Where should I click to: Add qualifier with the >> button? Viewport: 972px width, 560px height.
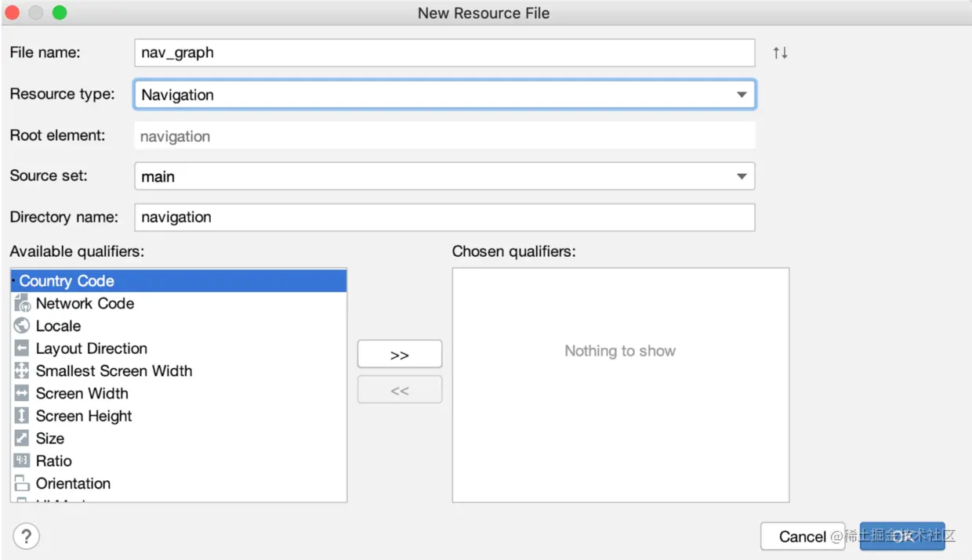400,355
